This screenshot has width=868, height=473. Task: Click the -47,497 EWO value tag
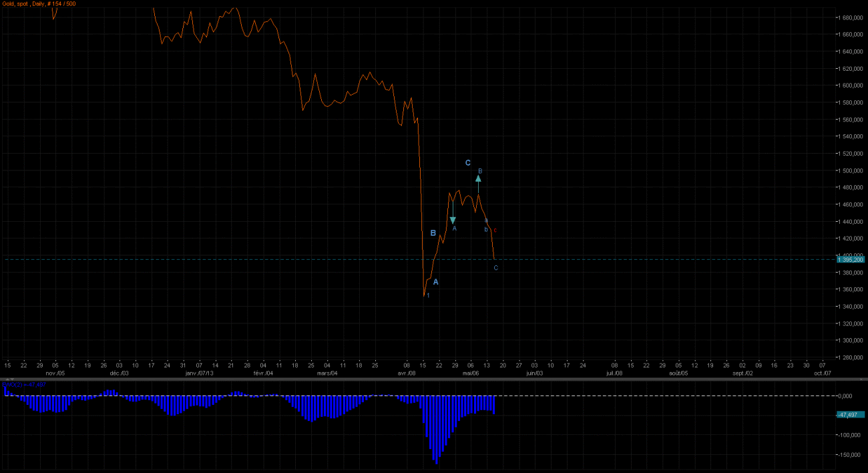click(850, 415)
